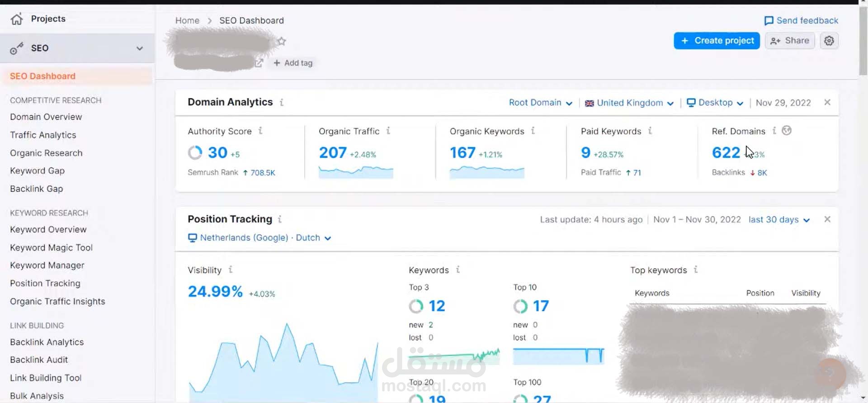Show Ref. Domains info tooltip
Screen dimensions: 868x403
click(x=774, y=131)
